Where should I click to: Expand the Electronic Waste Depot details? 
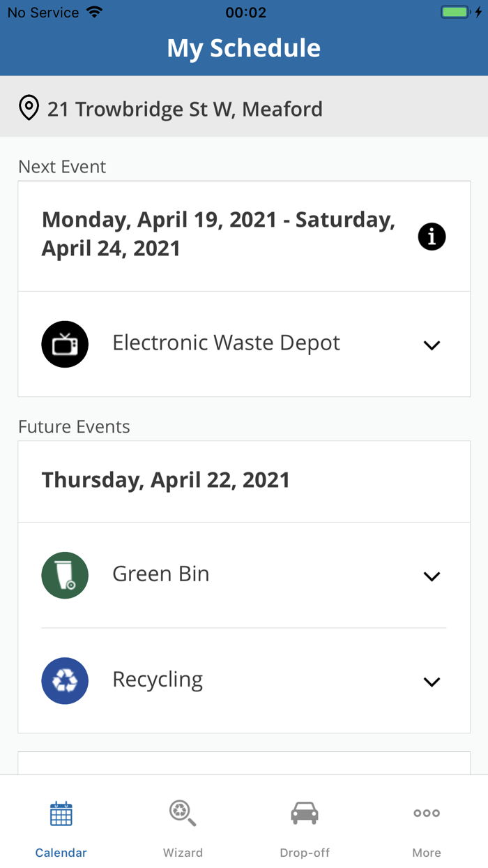coord(432,345)
